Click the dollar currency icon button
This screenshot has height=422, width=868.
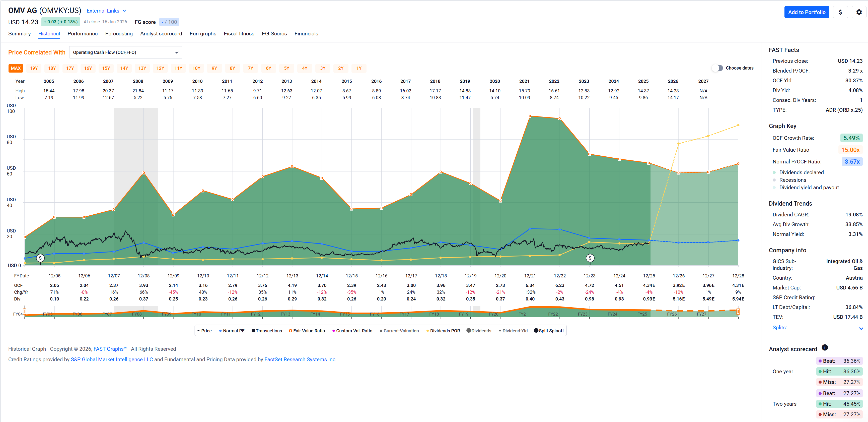(x=840, y=12)
